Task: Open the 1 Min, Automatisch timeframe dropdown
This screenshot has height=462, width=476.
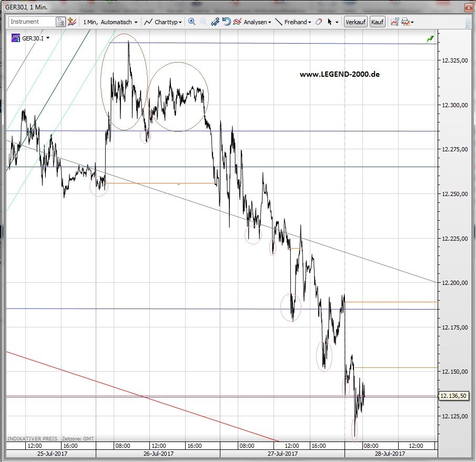Action: 111,22
